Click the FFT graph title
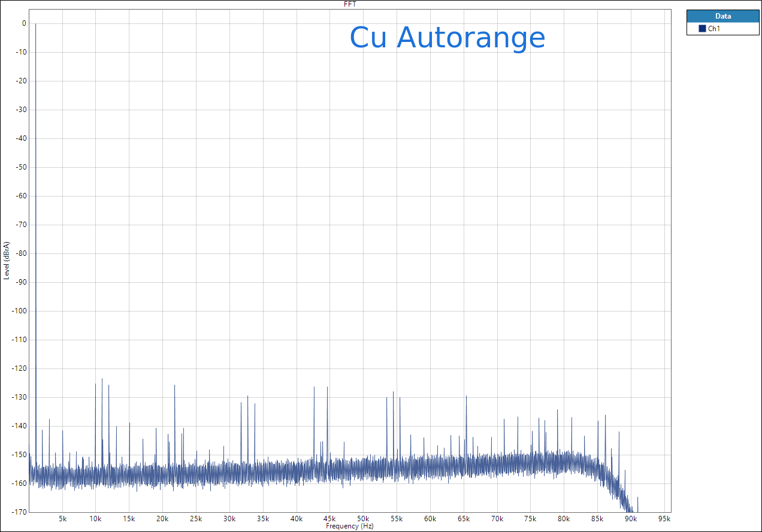The width and height of the screenshot is (762, 532). (350, 4)
